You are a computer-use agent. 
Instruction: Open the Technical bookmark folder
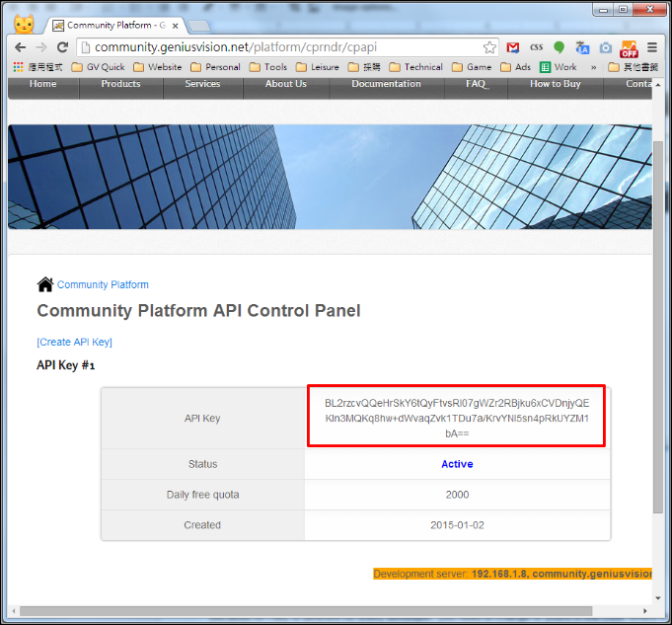coord(416,67)
